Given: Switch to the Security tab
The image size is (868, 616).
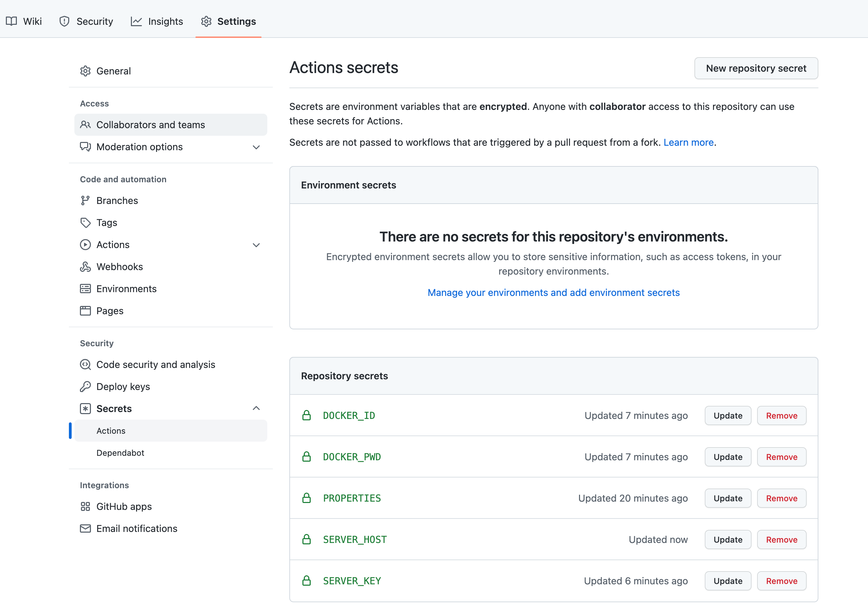Looking at the screenshot, I should 86,21.
